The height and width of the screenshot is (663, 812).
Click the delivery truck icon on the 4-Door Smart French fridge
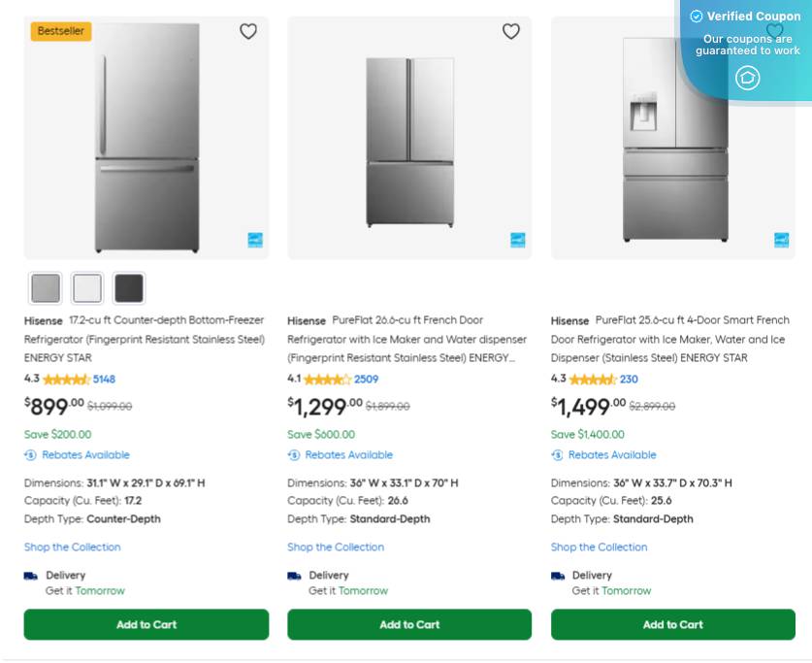tap(558, 575)
